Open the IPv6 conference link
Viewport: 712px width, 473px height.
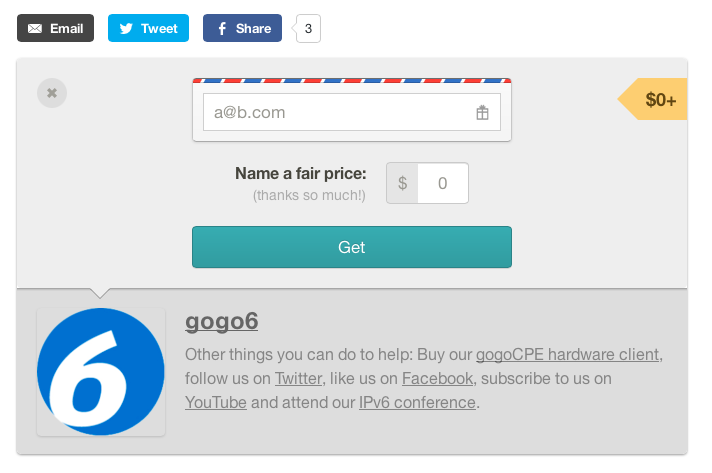click(417, 402)
